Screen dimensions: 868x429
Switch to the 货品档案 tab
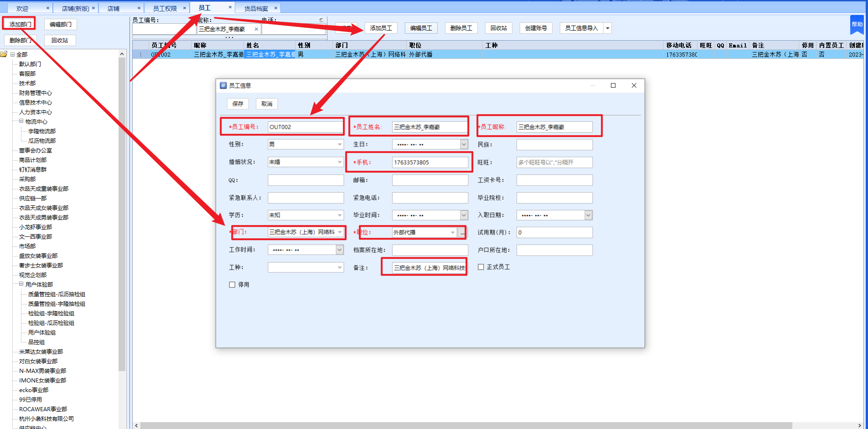point(256,8)
